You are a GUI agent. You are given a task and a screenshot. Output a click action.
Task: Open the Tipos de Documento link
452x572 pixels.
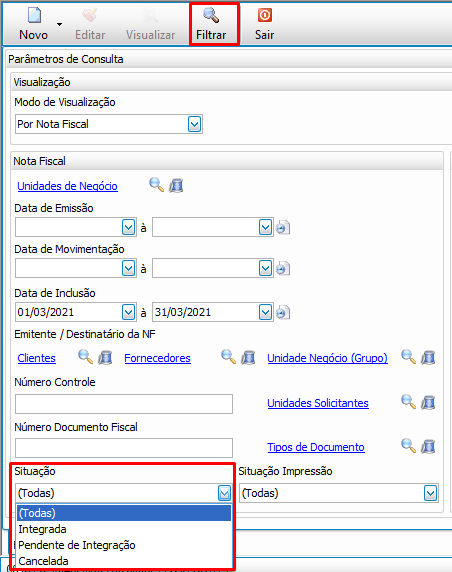pos(316,447)
